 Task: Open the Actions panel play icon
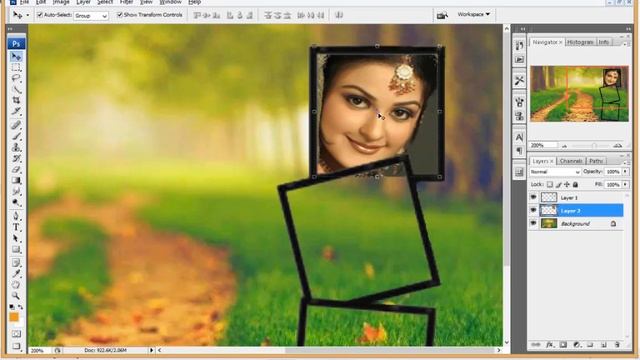coord(519,60)
